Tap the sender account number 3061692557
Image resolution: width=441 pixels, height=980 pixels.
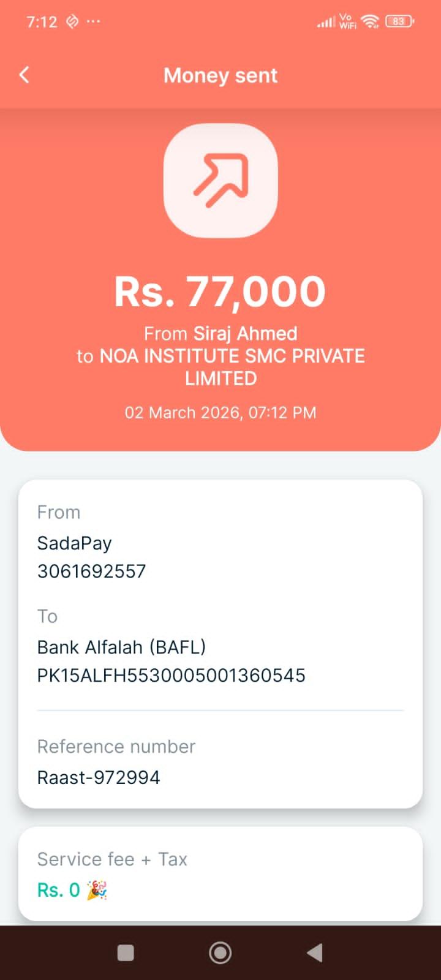pos(91,571)
